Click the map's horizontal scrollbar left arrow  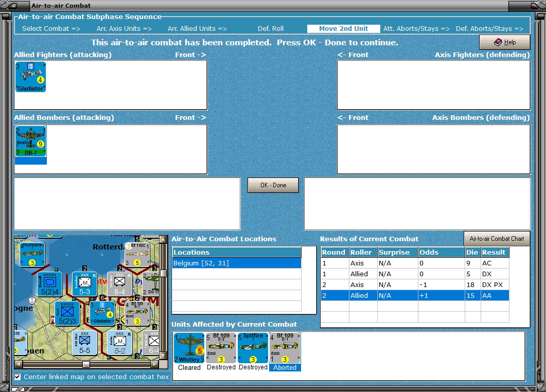19,364
